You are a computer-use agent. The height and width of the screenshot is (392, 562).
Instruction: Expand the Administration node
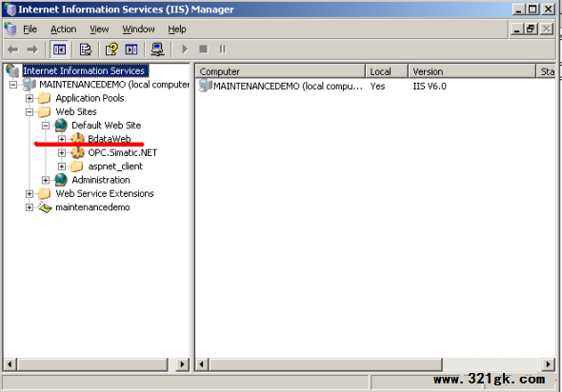46,180
